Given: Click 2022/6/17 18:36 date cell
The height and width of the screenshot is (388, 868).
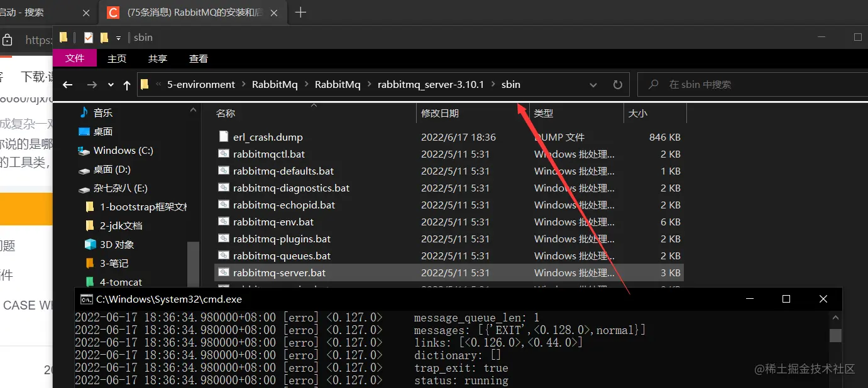Looking at the screenshot, I should (x=459, y=137).
